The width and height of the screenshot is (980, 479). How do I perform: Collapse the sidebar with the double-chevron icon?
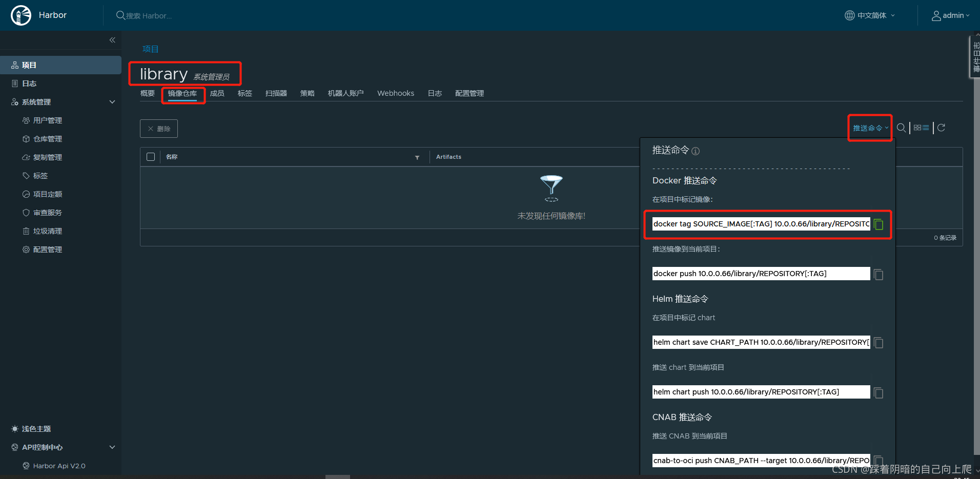pos(112,40)
